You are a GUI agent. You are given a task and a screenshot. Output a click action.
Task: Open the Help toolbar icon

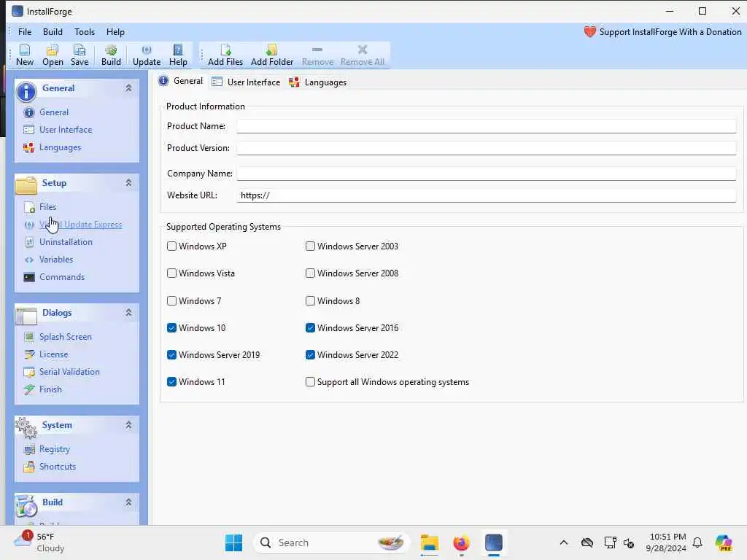[178, 55]
